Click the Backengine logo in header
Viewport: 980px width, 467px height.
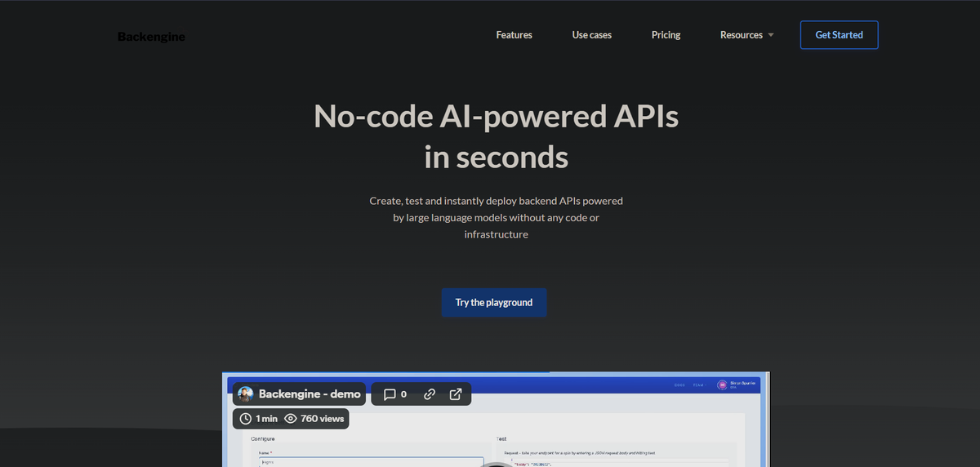(x=151, y=37)
